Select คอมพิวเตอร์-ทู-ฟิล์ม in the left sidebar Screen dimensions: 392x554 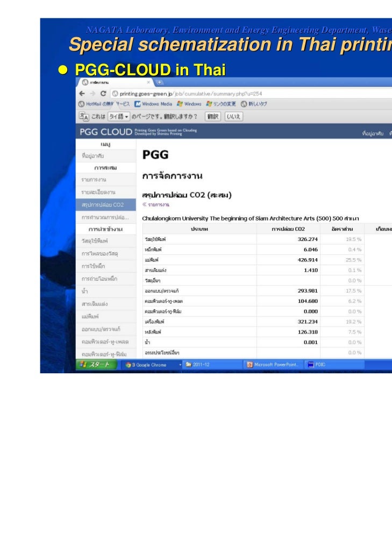pos(105,354)
